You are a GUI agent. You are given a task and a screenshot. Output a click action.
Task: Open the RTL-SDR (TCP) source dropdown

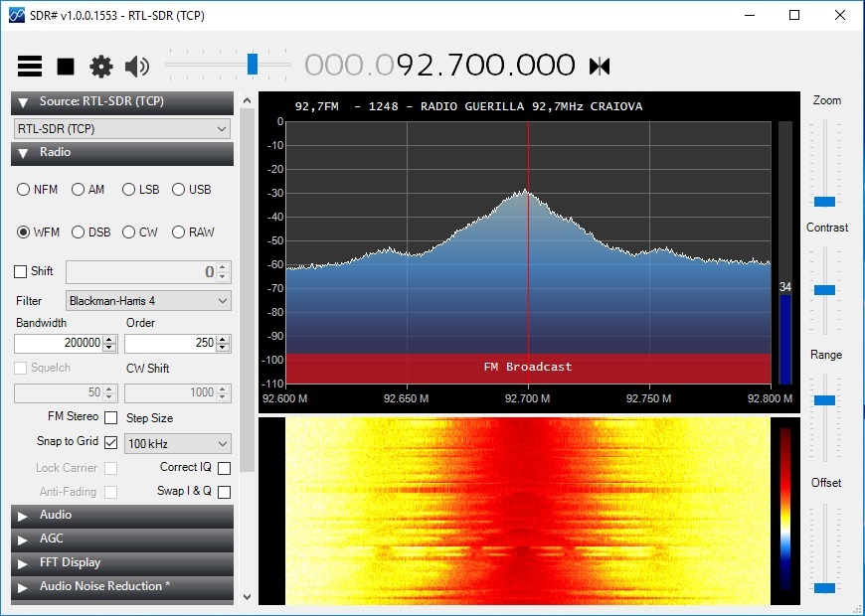[x=122, y=128]
